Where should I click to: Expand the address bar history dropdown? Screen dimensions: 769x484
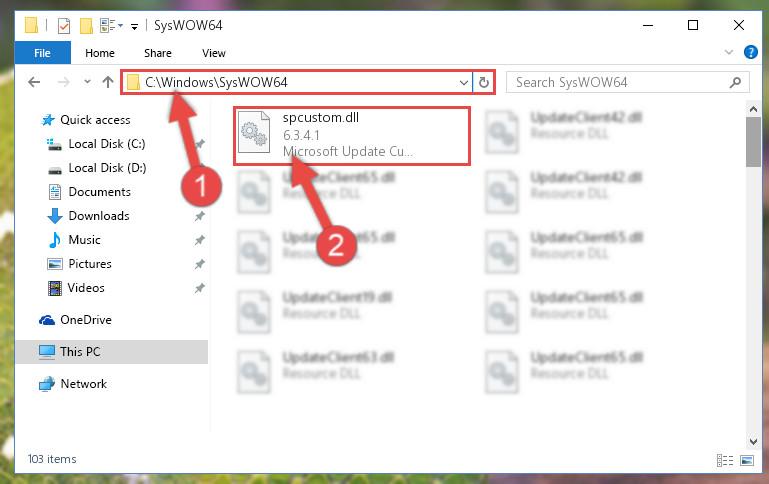tap(463, 82)
